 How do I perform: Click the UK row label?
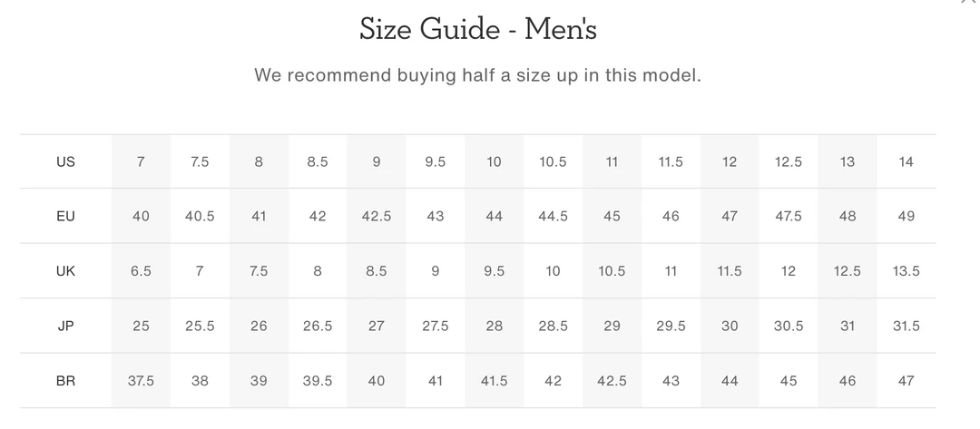65,271
